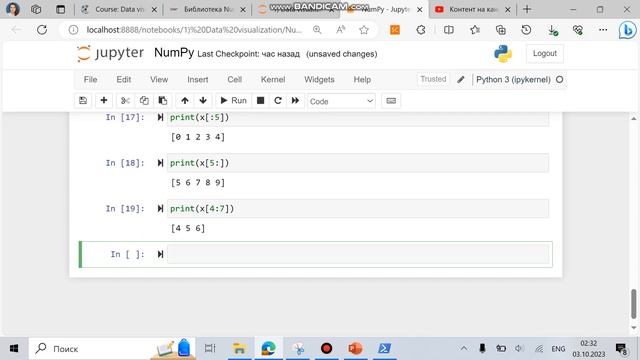The height and width of the screenshot is (360, 640).
Task: Click the Trusted notebook indicator
Action: click(433, 79)
